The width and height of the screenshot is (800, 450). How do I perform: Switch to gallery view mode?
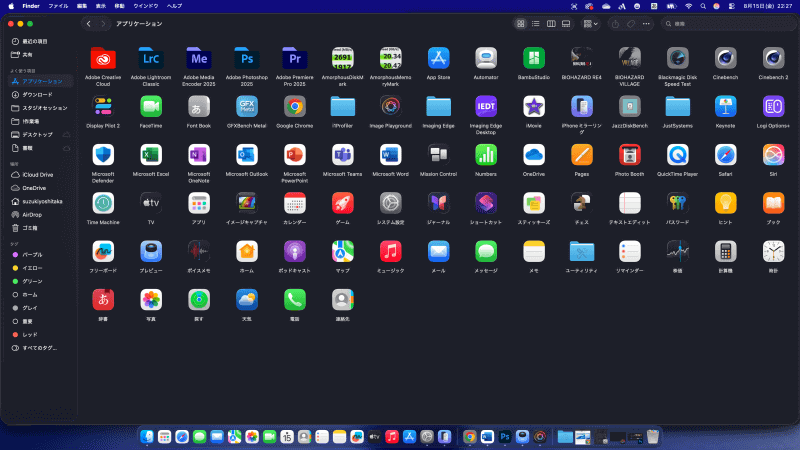click(566, 24)
